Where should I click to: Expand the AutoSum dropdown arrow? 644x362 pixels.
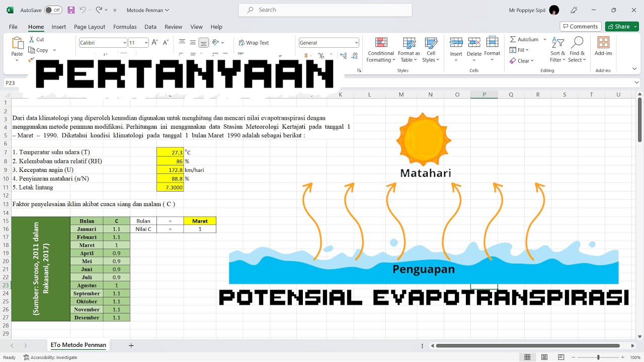545,39
